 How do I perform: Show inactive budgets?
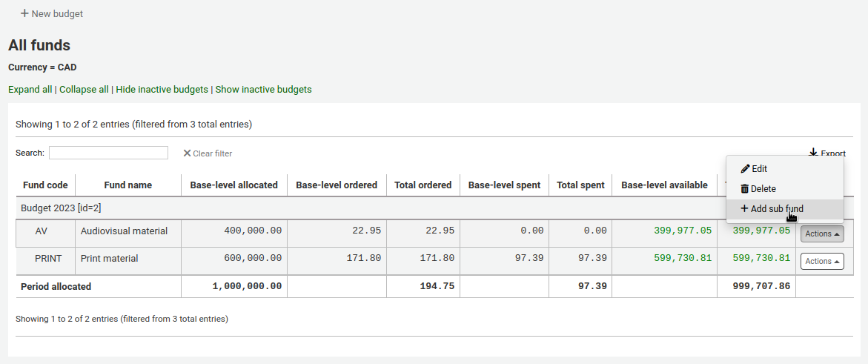[263, 90]
